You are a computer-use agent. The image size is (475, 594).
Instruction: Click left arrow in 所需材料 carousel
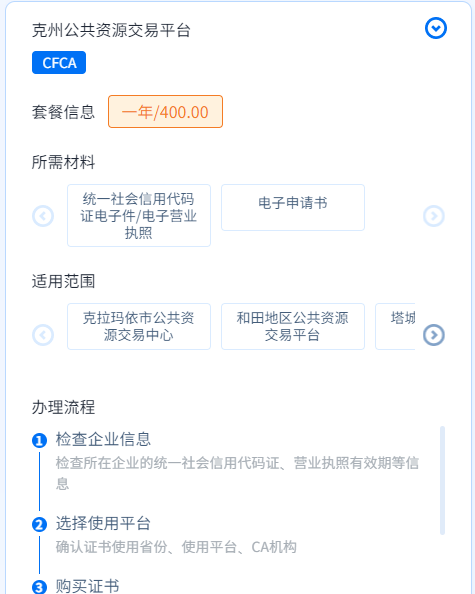pyautogui.click(x=43, y=216)
